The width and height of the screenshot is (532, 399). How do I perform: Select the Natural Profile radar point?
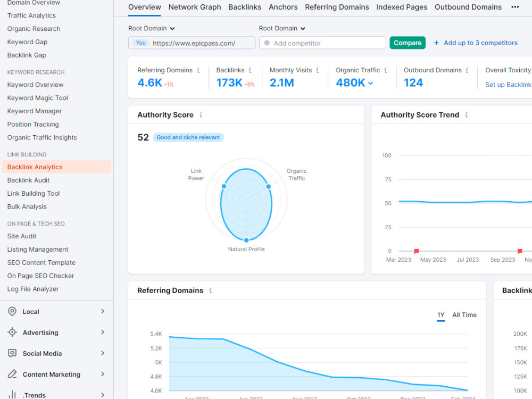point(247,240)
